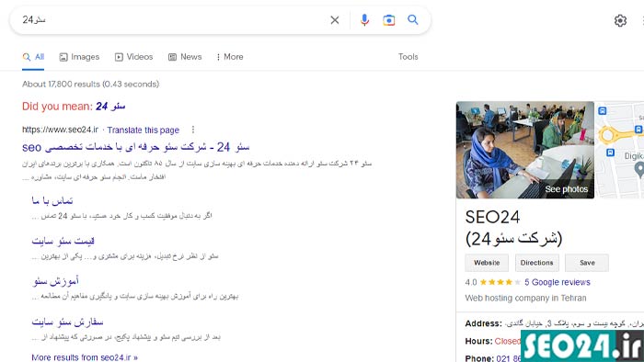Call the phone number starting 021

coord(509,358)
